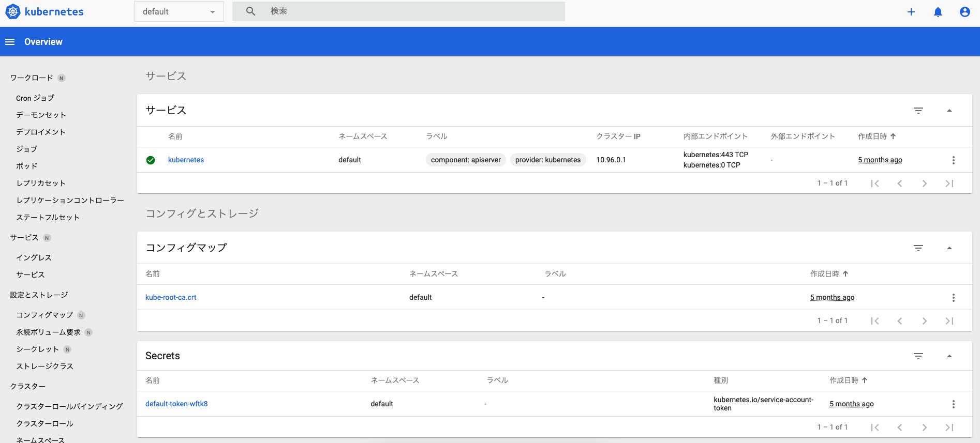Viewport: 980px width, 443px height.
Task: Open Cron ジョブ in sidebar
Action: [35, 98]
